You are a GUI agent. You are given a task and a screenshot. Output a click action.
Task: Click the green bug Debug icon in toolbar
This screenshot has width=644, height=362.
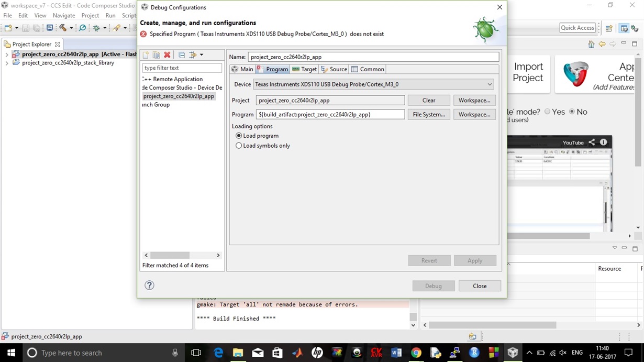tap(96, 28)
